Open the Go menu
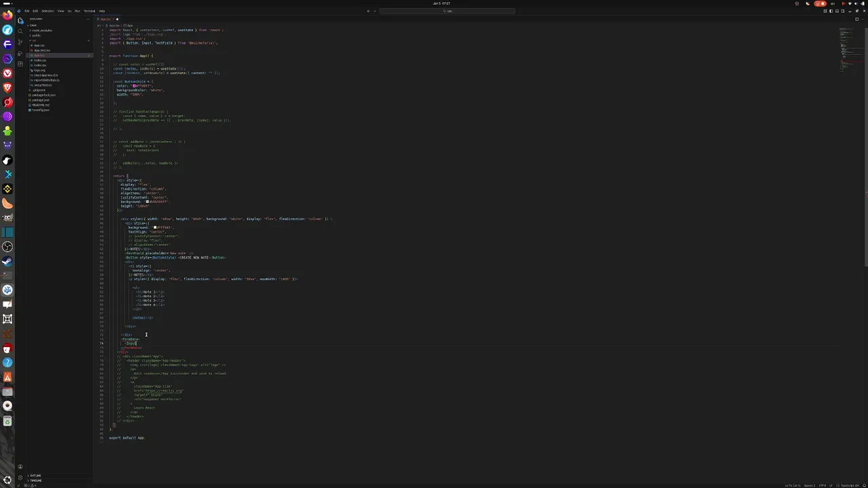This screenshot has height=488, width=868. click(69, 11)
